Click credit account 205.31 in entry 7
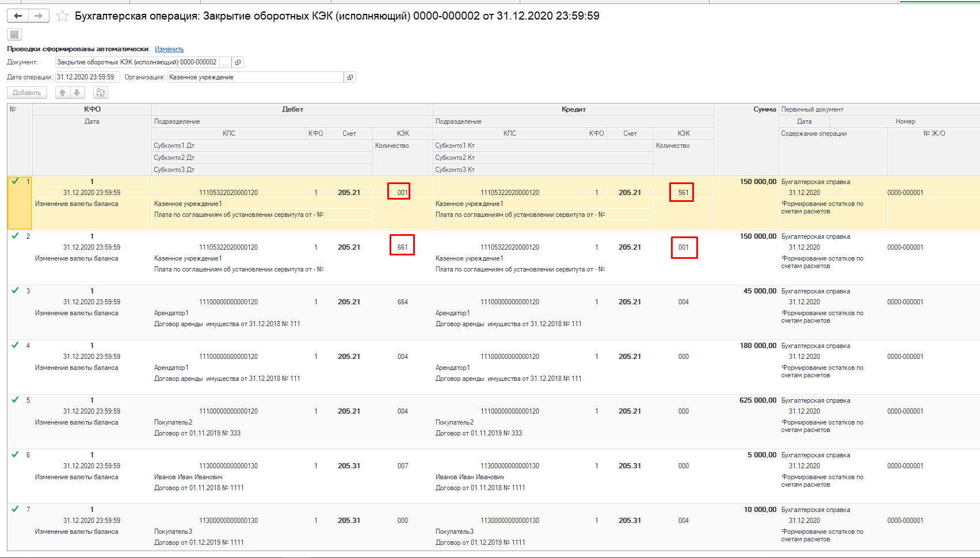Image resolution: width=980 pixels, height=558 pixels. point(630,521)
